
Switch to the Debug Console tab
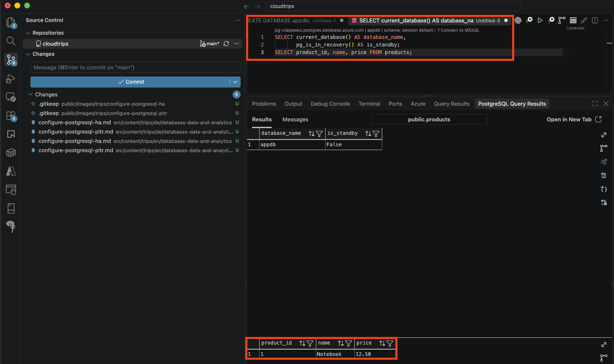(330, 104)
